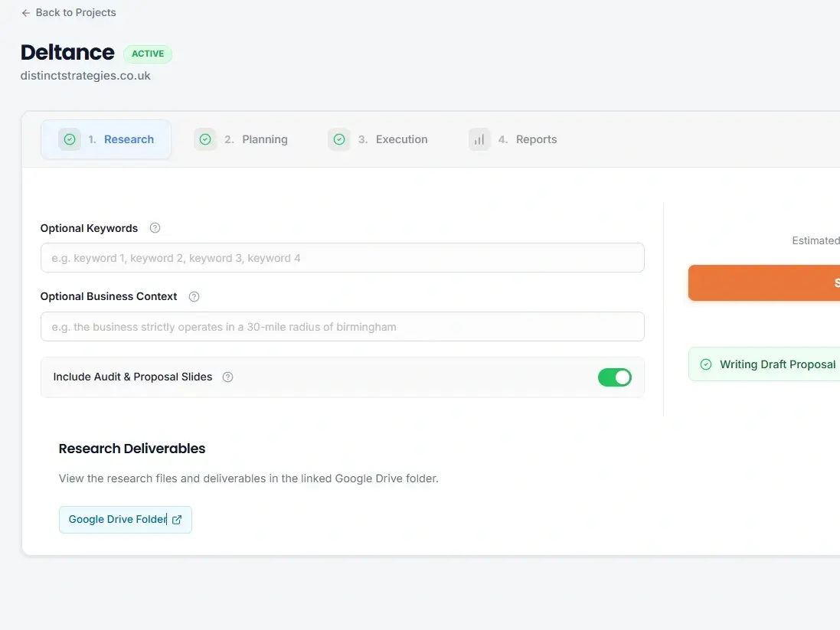Disable the Include Audit & Proposal Slides toggle

click(614, 377)
